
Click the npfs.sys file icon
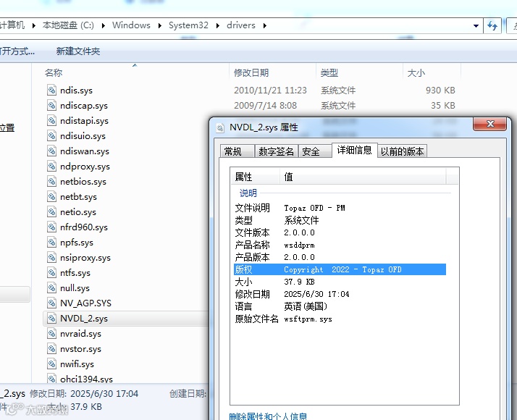(x=51, y=242)
